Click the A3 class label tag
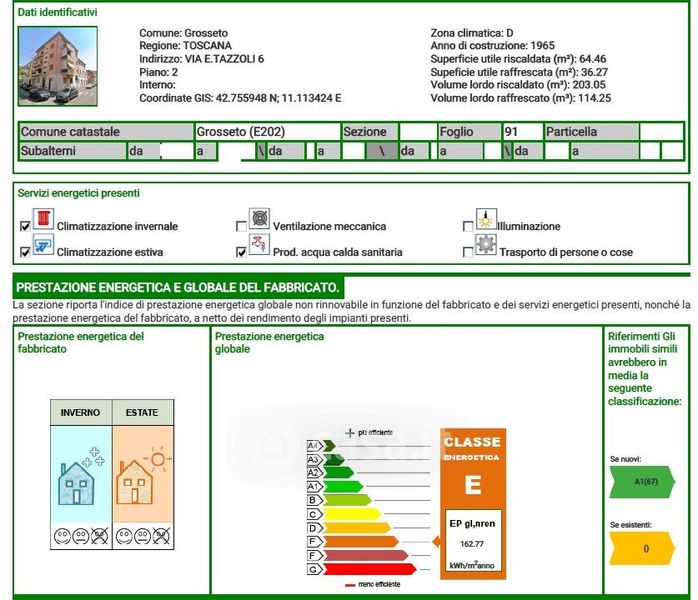Viewport: 698px width, 600px height. pos(315,459)
